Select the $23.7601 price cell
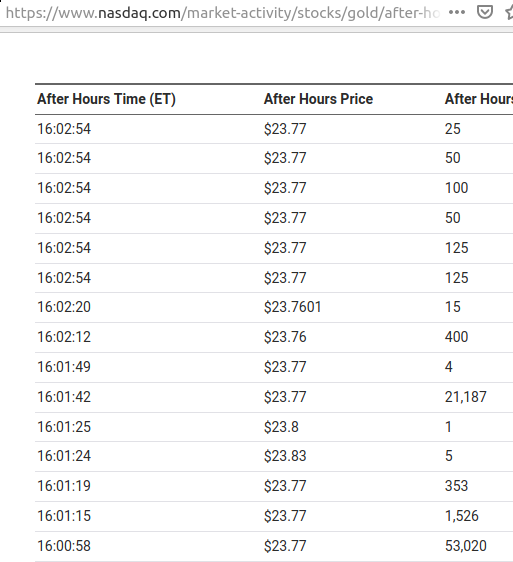513x562 pixels. [x=293, y=307]
